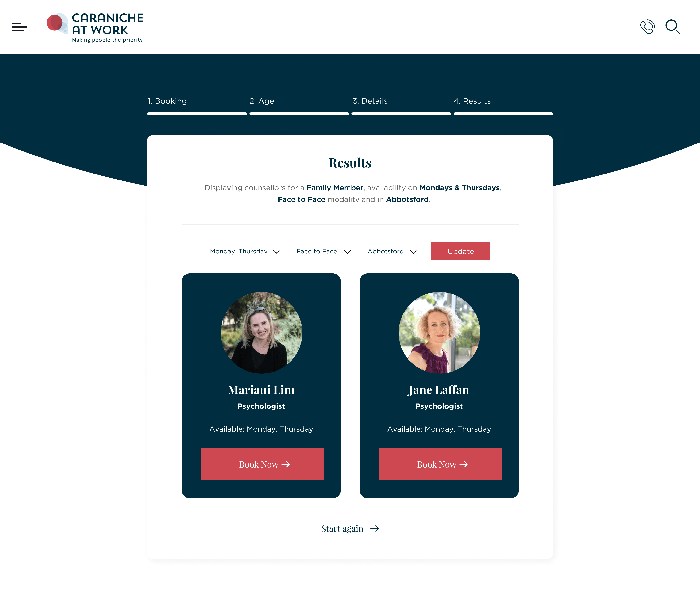Open the hamburger navigation menu
This screenshot has height=595, width=700.
click(x=19, y=27)
